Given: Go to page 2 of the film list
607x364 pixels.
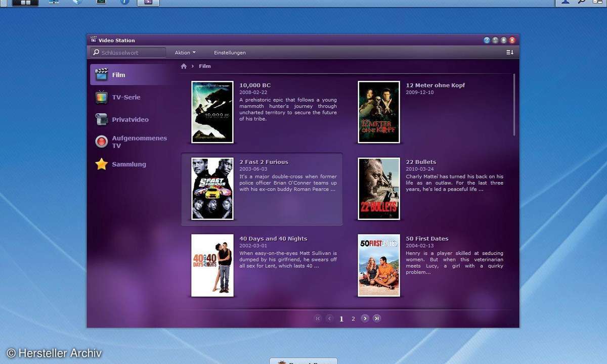Looking at the screenshot, I should [353, 318].
